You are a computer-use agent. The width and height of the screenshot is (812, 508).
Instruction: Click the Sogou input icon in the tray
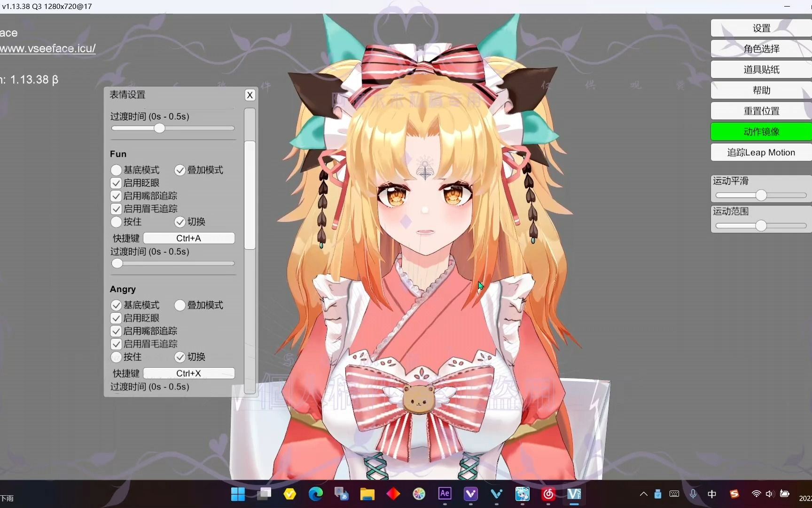pos(734,494)
